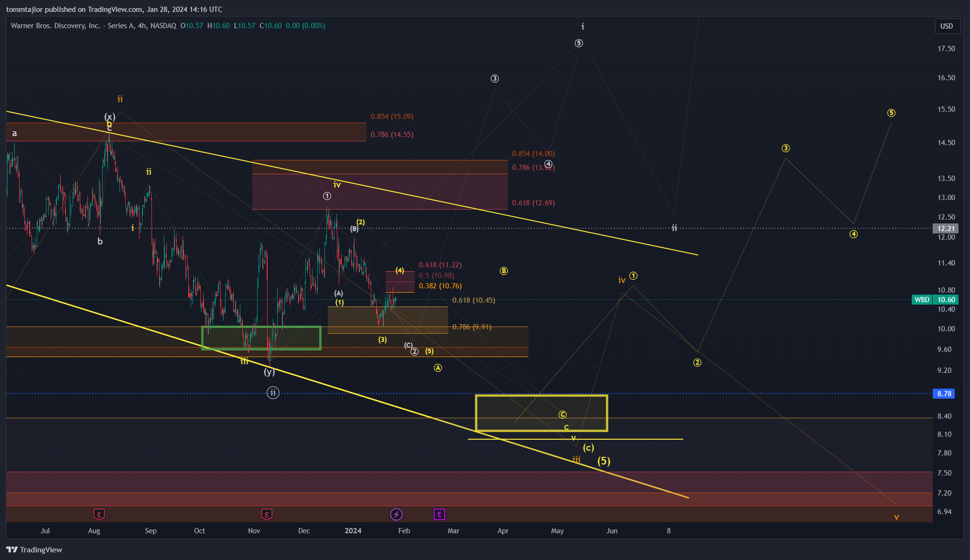Click the Feb date axis label
This screenshot has width=970, height=560.
[x=404, y=531]
